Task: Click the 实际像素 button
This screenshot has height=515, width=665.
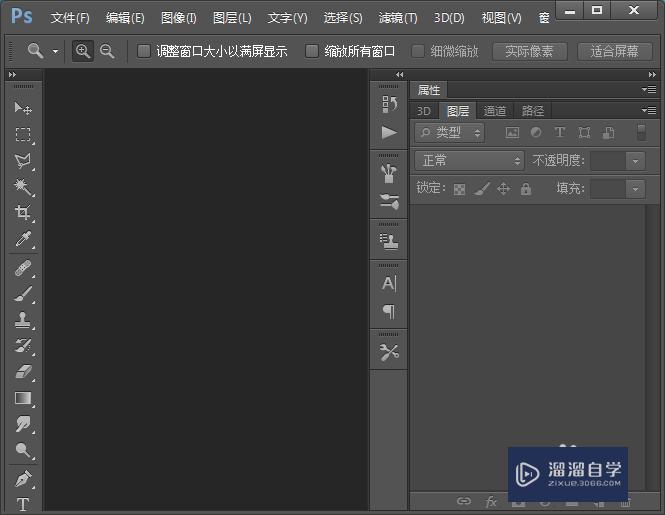Action: click(x=529, y=51)
